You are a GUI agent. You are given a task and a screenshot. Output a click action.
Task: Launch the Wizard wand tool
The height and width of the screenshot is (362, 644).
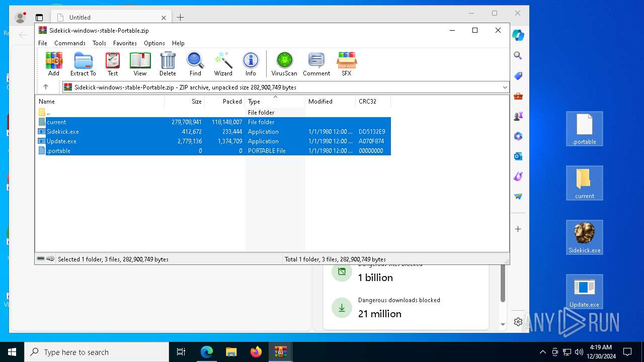point(223,64)
